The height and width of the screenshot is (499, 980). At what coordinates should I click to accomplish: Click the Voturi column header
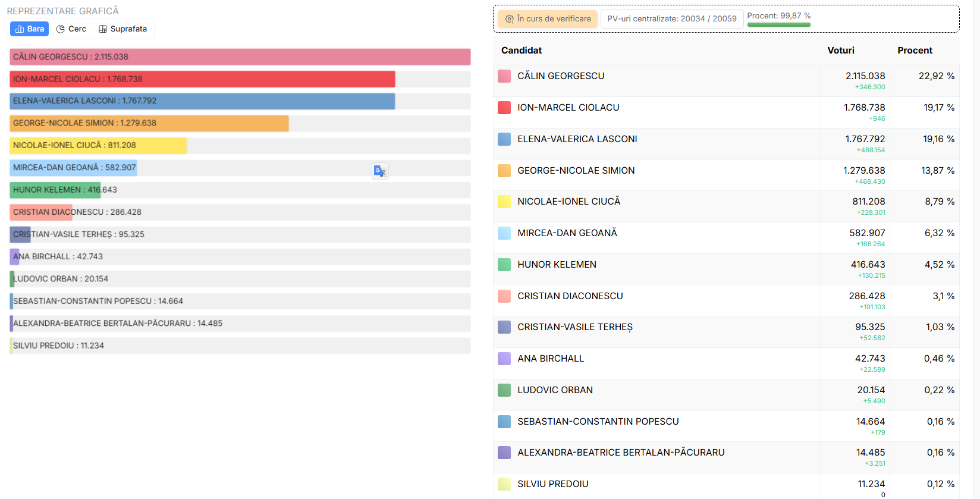840,51
